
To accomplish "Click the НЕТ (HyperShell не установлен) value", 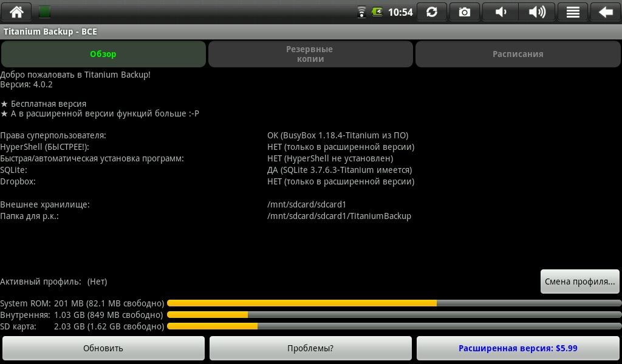I will [330, 158].
